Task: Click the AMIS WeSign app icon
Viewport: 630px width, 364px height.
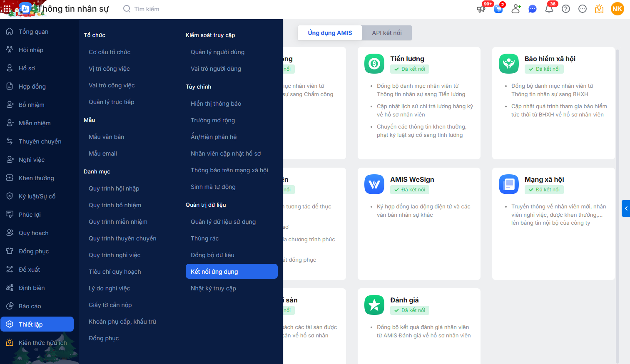Action: coord(374,184)
